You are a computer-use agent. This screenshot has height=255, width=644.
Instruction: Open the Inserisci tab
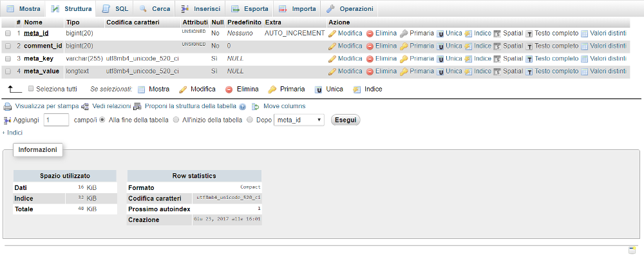[x=200, y=8]
